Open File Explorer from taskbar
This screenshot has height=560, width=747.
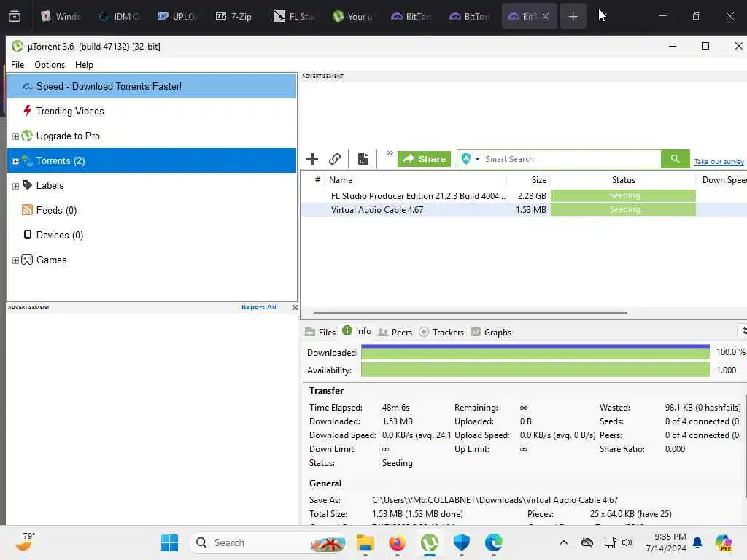click(365, 542)
